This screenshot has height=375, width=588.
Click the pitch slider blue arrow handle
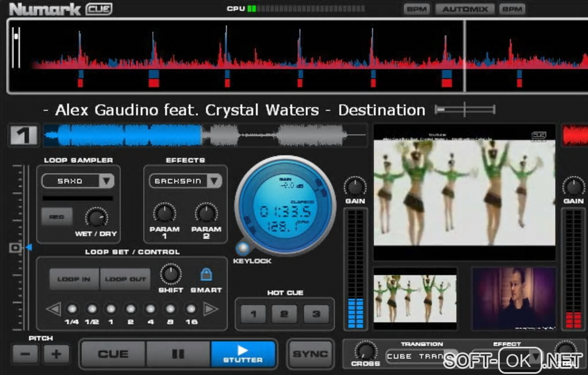pyautogui.click(x=28, y=247)
